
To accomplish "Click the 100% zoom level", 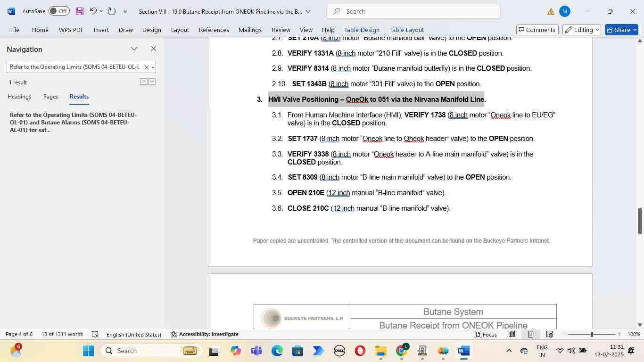I will click(634, 334).
